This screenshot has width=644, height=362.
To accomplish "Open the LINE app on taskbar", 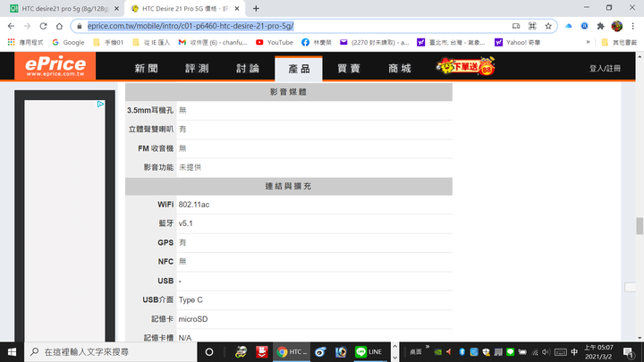I will coord(369,352).
